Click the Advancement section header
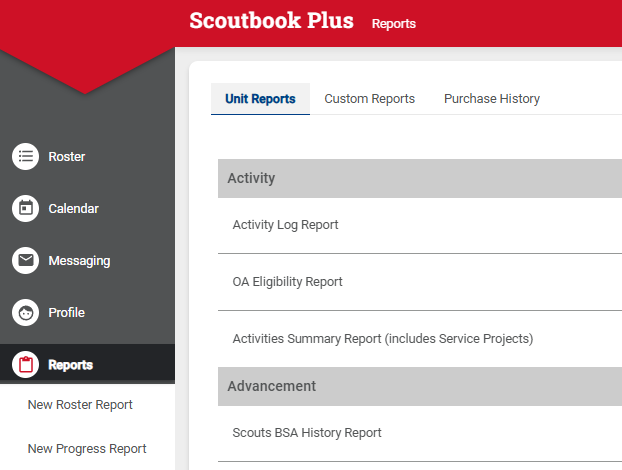The height and width of the screenshot is (470, 622). tap(420, 386)
